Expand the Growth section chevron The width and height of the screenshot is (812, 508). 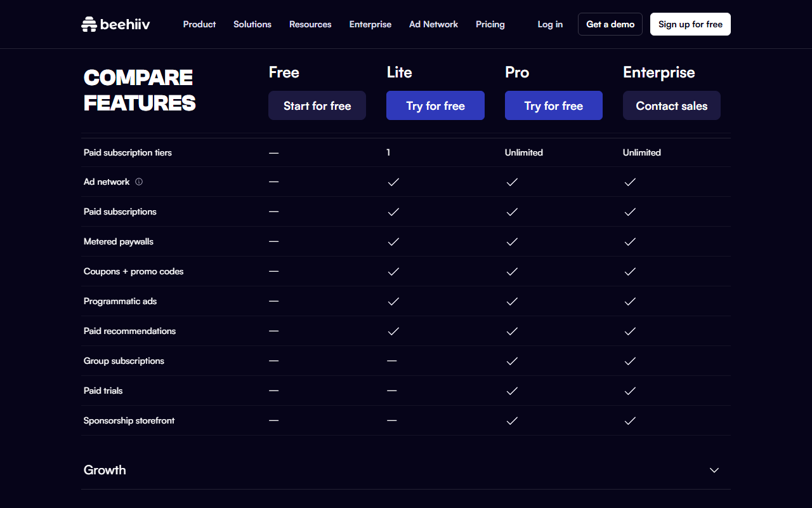pos(714,470)
